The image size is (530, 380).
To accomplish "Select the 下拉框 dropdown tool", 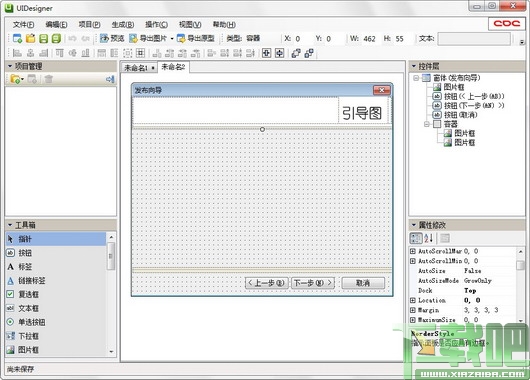I will pyautogui.click(x=56, y=336).
